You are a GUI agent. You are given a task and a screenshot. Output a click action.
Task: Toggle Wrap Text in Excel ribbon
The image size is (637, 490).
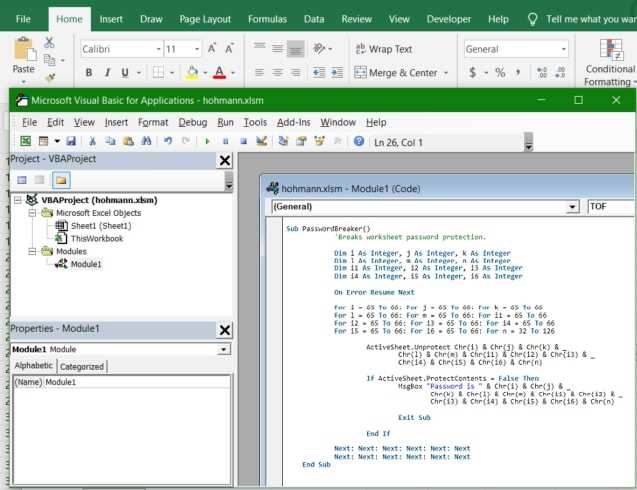point(384,49)
